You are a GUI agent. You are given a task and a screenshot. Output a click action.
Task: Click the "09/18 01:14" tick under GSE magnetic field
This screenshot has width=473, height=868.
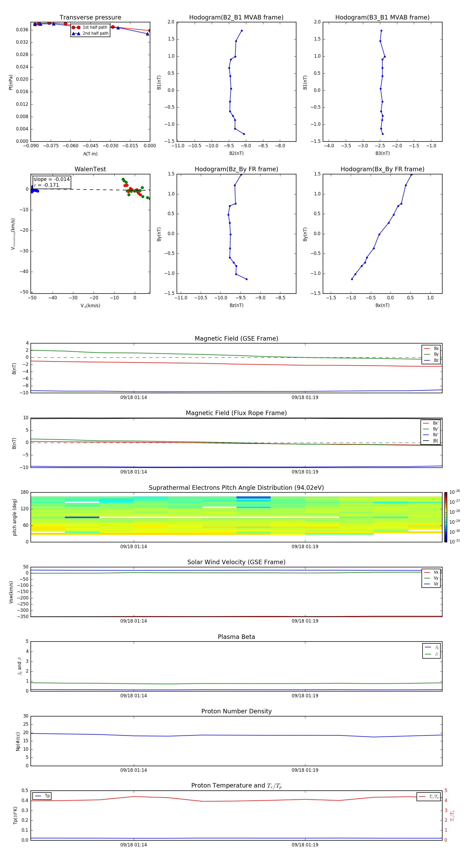(x=134, y=398)
